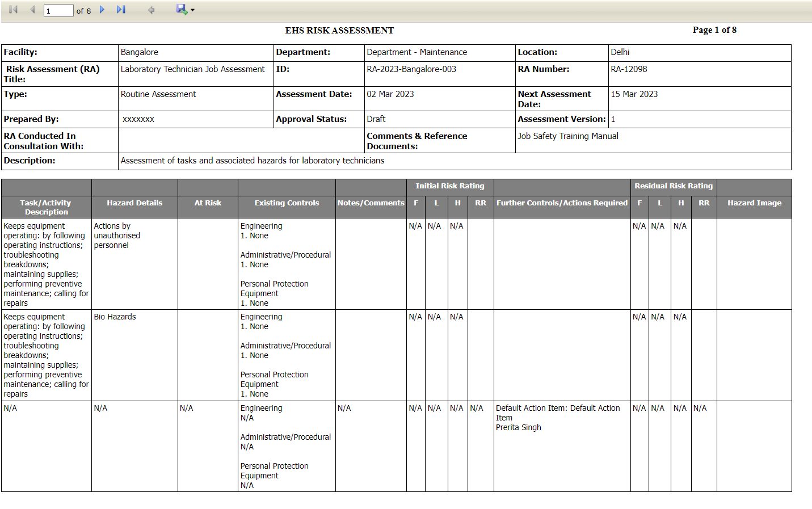Click the approval status 'Draft'

376,119
